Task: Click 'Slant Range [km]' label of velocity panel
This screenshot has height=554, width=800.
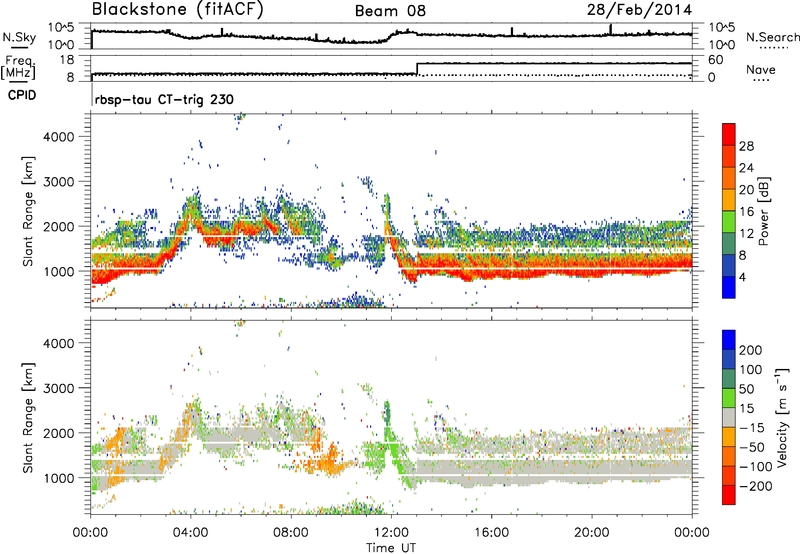Action: click(x=28, y=417)
